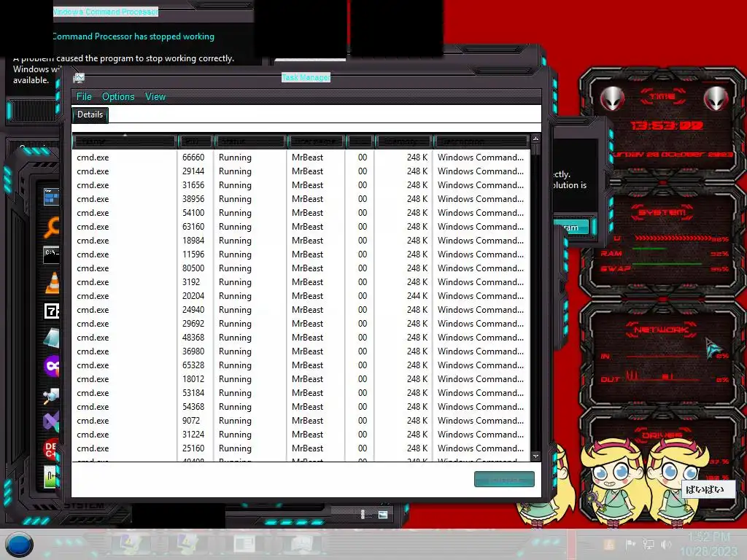Select the process with PID 65328

(x=301, y=365)
